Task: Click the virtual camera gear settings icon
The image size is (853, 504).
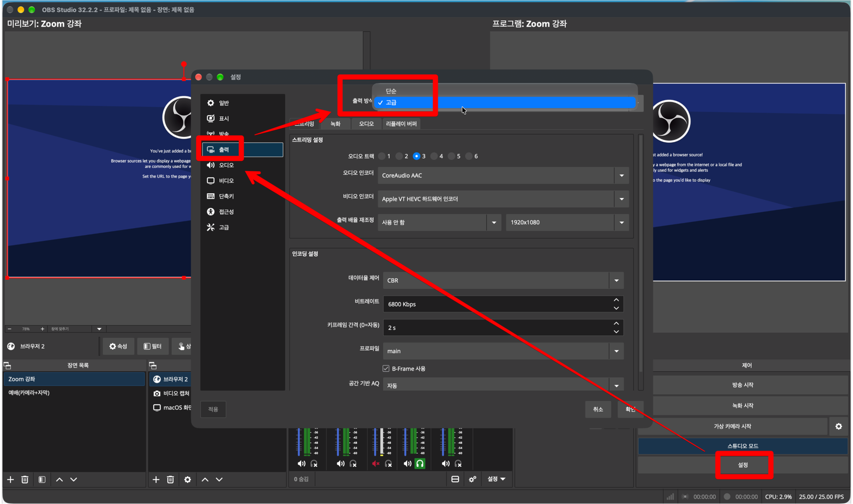Action: pyautogui.click(x=839, y=426)
